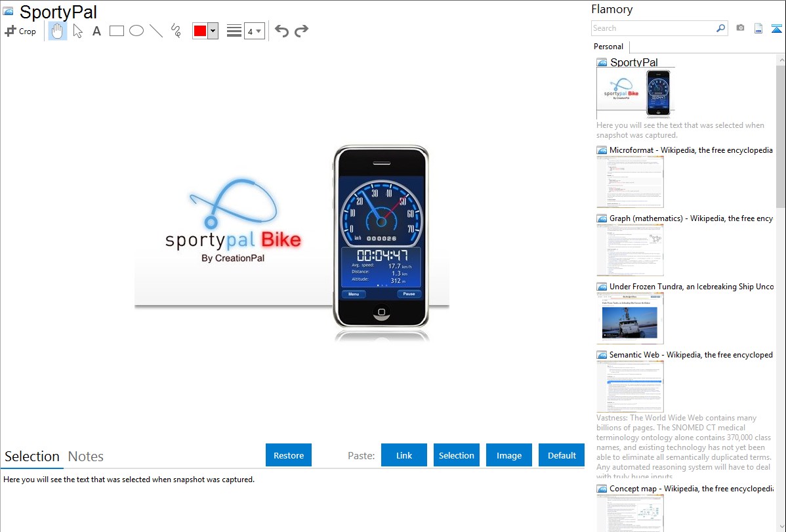
Task: Click the icon beside Graph (mathematics) title
Action: pyautogui.click(x=602, y=218)
